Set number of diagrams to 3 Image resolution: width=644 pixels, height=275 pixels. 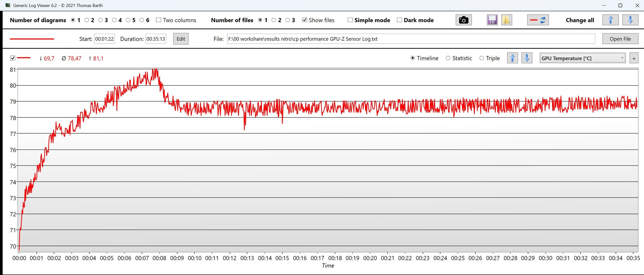click(x=100, y=20)
